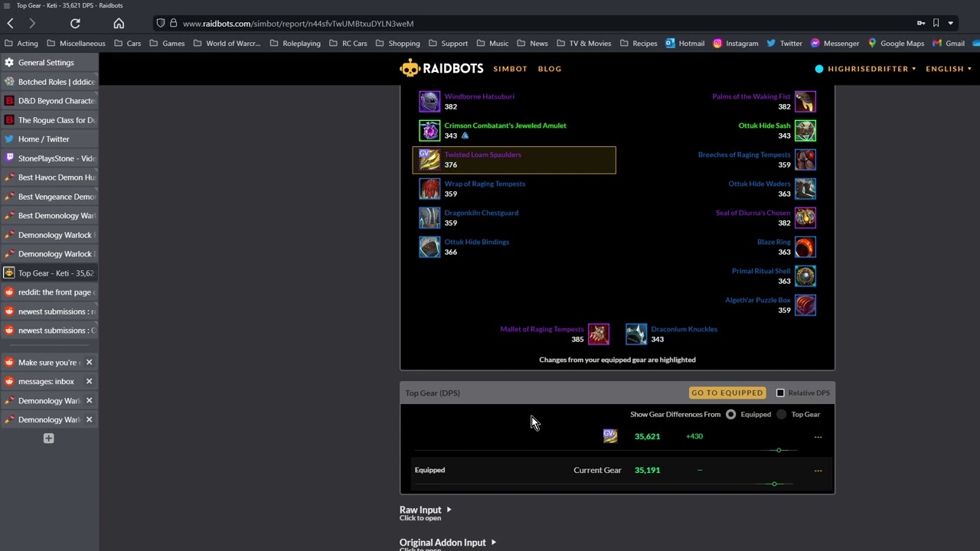Enable the Relative DPS checkbox
980x551 pixels.
point(780,393)
